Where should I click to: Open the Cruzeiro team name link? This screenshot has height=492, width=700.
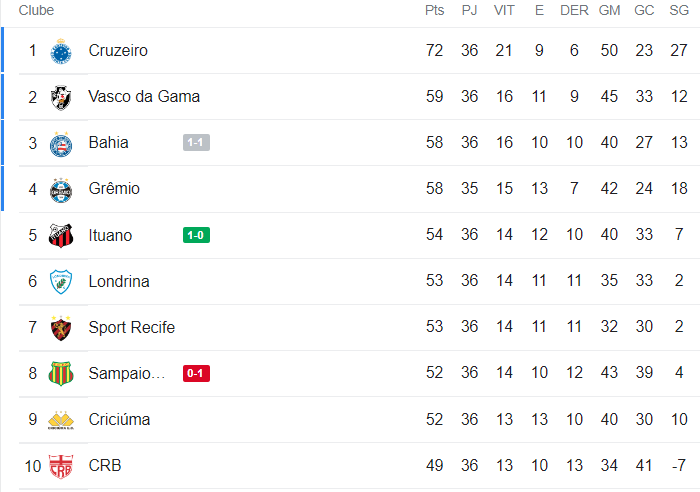118,51
